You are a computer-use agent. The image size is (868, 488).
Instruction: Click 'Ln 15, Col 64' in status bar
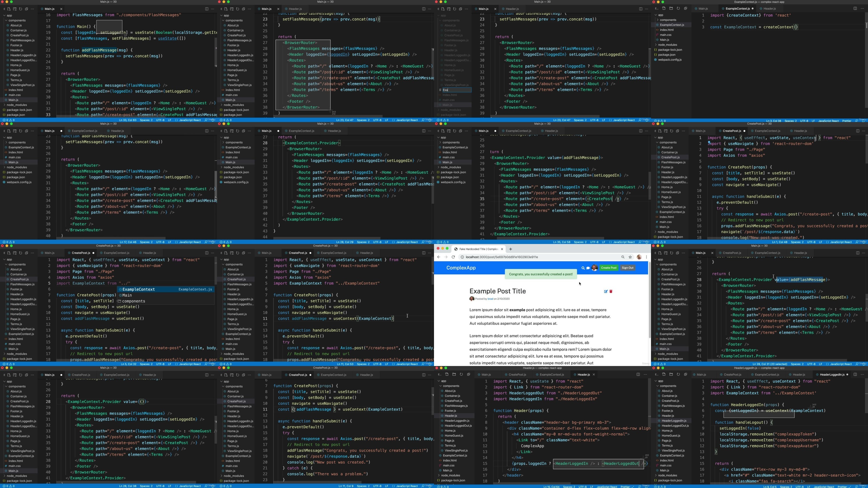(x=551, y=487)
